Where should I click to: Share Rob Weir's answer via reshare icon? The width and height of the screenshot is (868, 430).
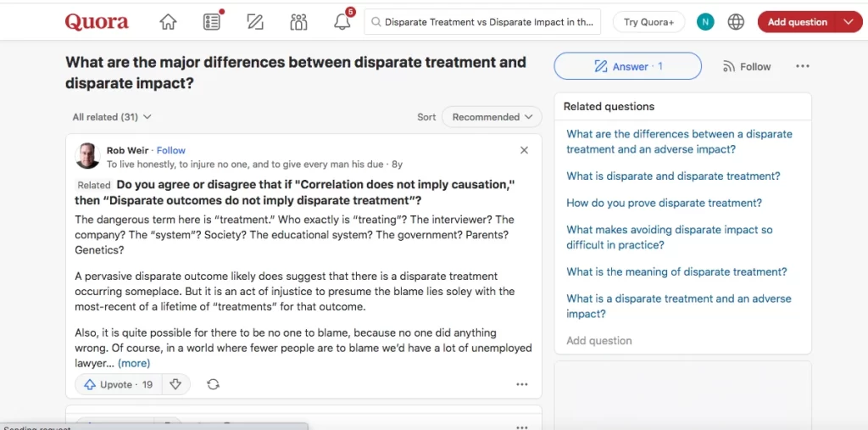213,384
